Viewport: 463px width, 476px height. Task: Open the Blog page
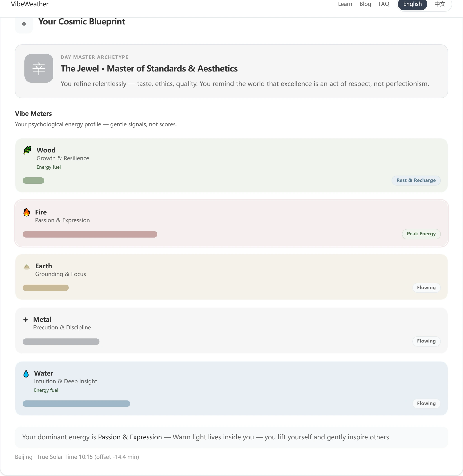point(365,4)
